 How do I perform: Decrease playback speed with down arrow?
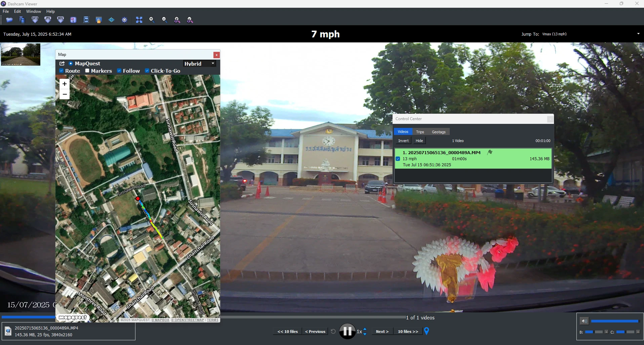pyautogui.click(x=365, y=334)
